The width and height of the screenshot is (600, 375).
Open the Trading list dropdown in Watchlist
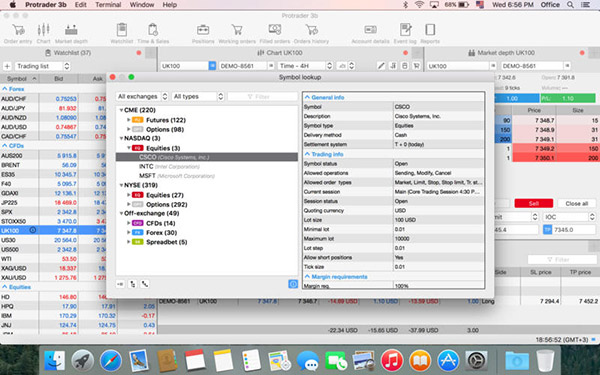pos(42,66)
